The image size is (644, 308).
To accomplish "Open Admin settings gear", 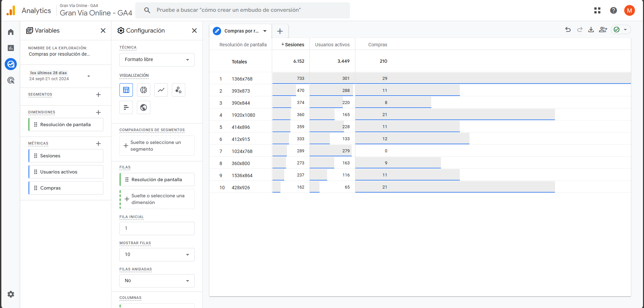I will point(11,294).
